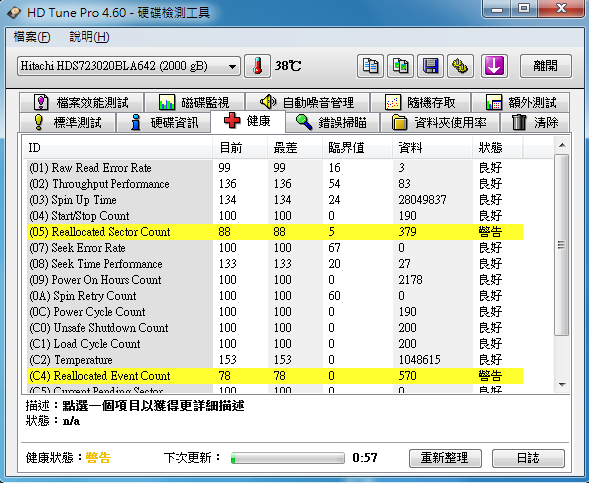
Task: Click the 0:57 countdown timer
Action: pos(365,458)
